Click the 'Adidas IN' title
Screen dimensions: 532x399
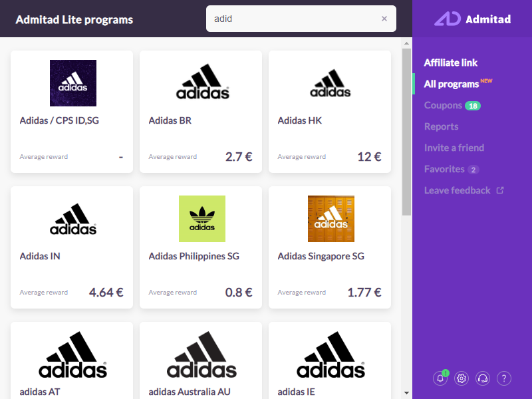(x=40, y=256)
